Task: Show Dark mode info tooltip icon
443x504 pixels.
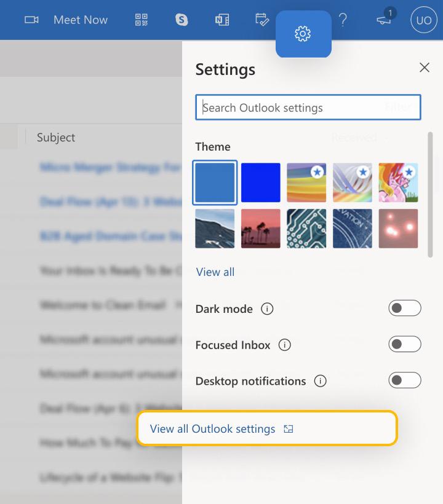Action: 267,309
